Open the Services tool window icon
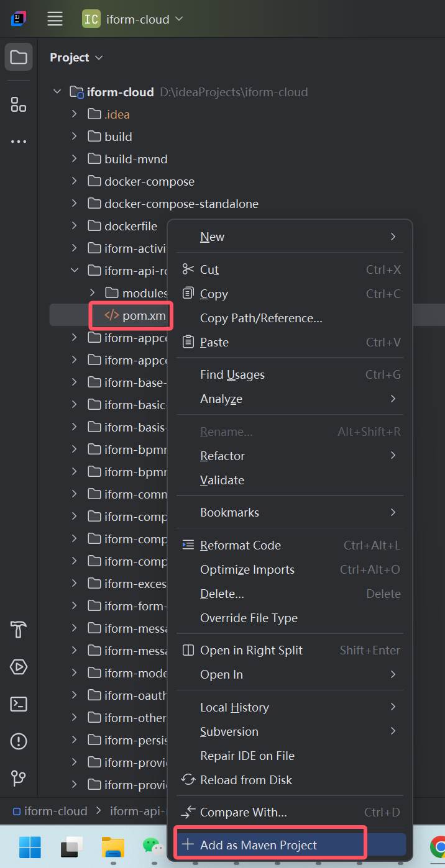445x868 pixels. tap(19, 667)
